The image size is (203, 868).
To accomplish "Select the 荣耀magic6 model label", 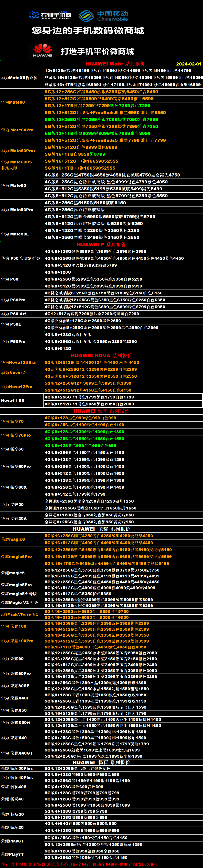I will pyautogui.click(x=13, y=539).
